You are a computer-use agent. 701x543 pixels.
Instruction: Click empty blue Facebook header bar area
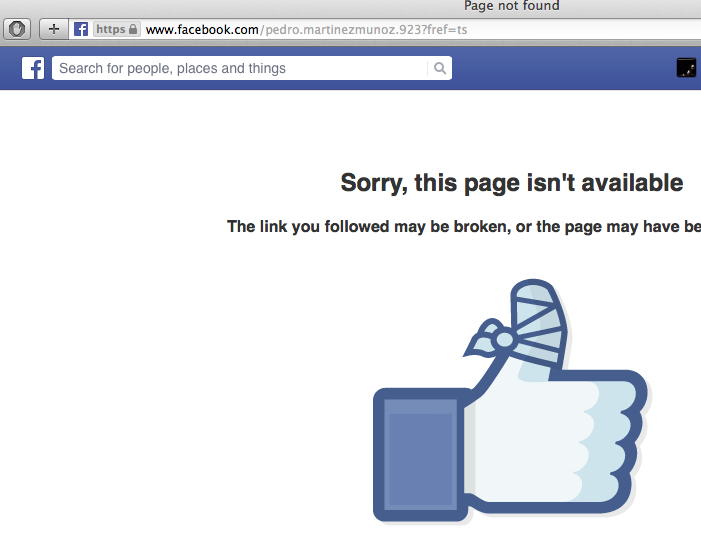[x=563, y=68]
